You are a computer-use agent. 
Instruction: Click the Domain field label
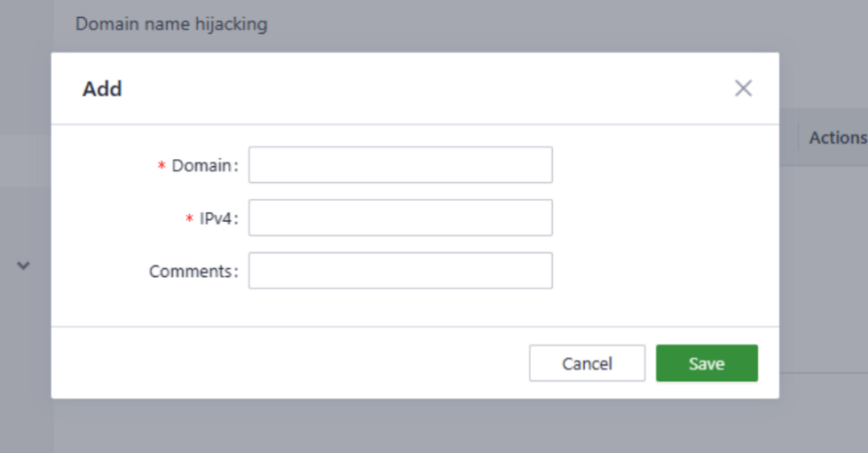point(203,165)
